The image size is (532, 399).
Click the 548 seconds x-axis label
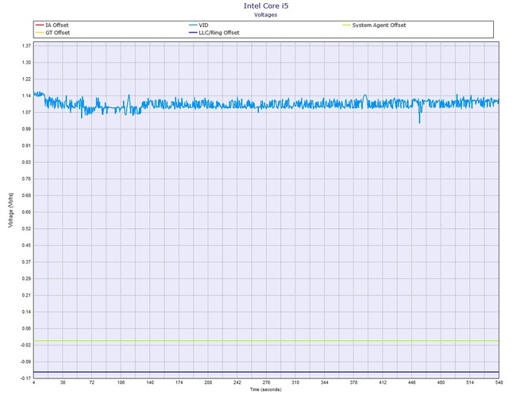click(x=499, y=382)
